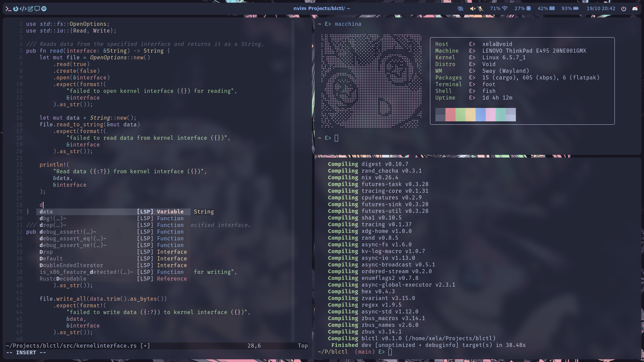The height and width of the screenshot is (362, 644).
Task: Click the green swatch in macchina palette
Action: coord(461,115)
